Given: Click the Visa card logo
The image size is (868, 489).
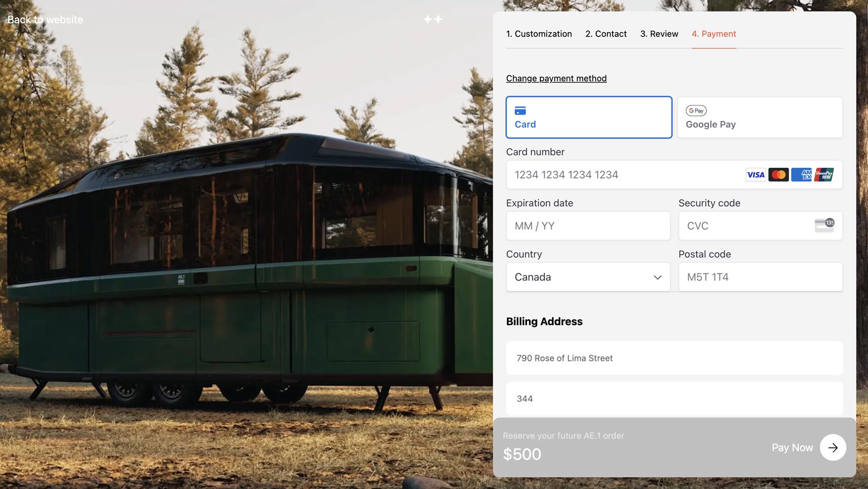Looking at the screenshot, I should pyautogui.click(x=755, y=175).
